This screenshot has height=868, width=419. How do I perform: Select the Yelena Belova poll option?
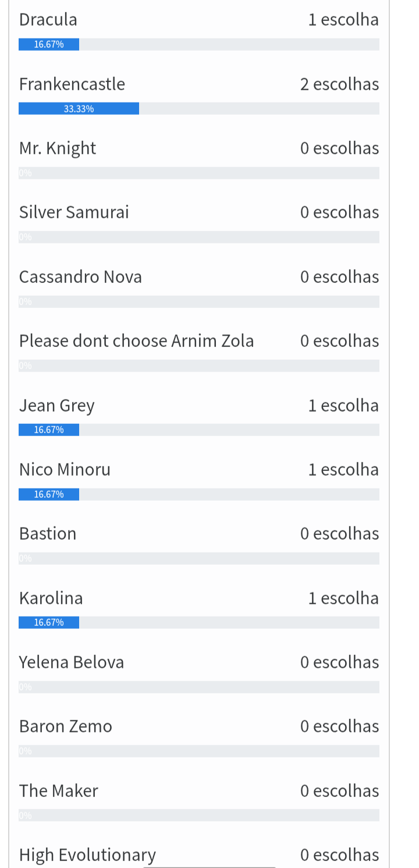point(72,662)
